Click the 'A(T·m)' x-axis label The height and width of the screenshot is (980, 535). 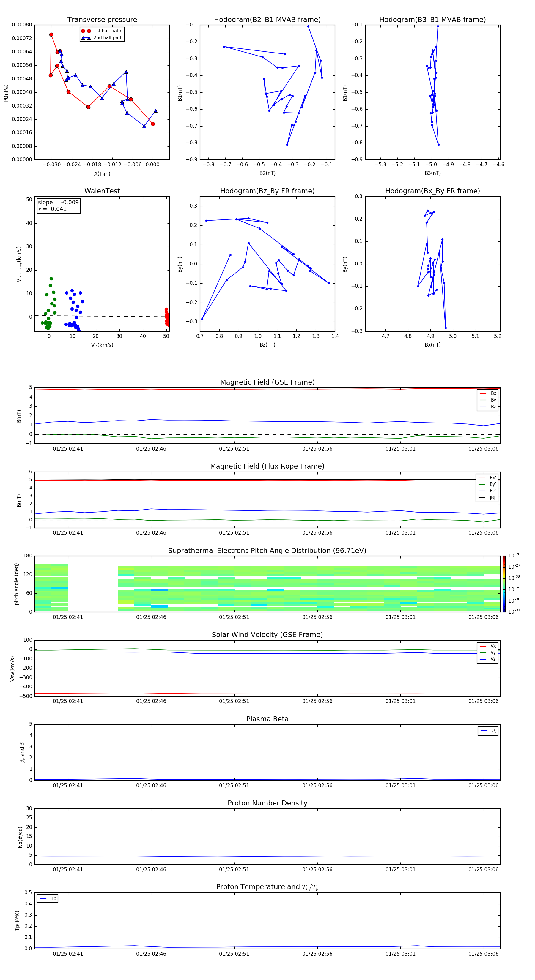click(x=102, y=174)
